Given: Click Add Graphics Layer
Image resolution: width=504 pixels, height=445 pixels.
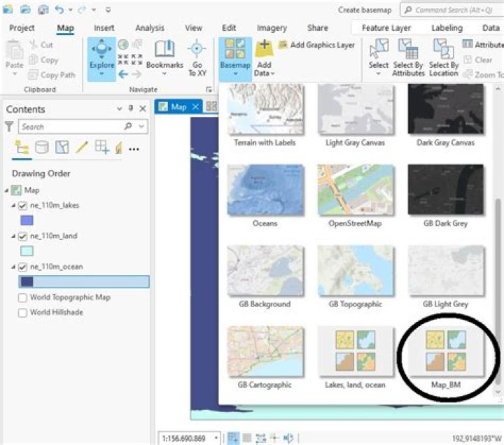Looking at the screenshot, I should [x=316, y=45].
